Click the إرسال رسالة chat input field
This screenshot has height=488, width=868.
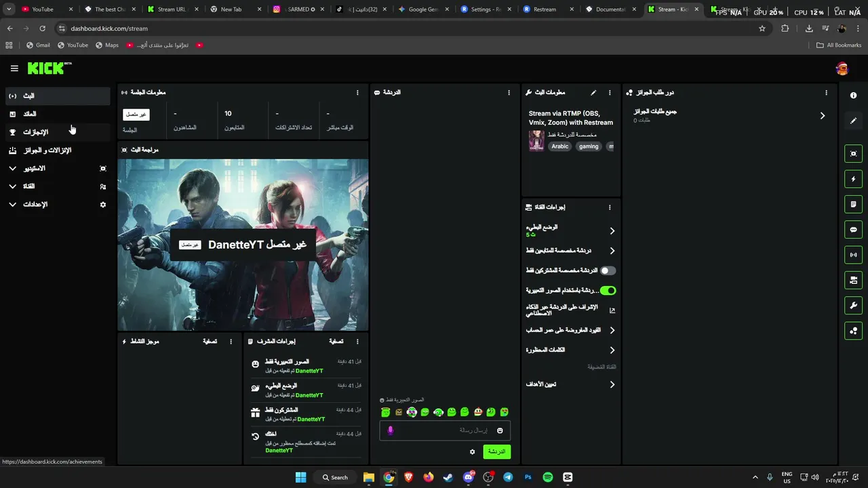(x=445, y=430)
